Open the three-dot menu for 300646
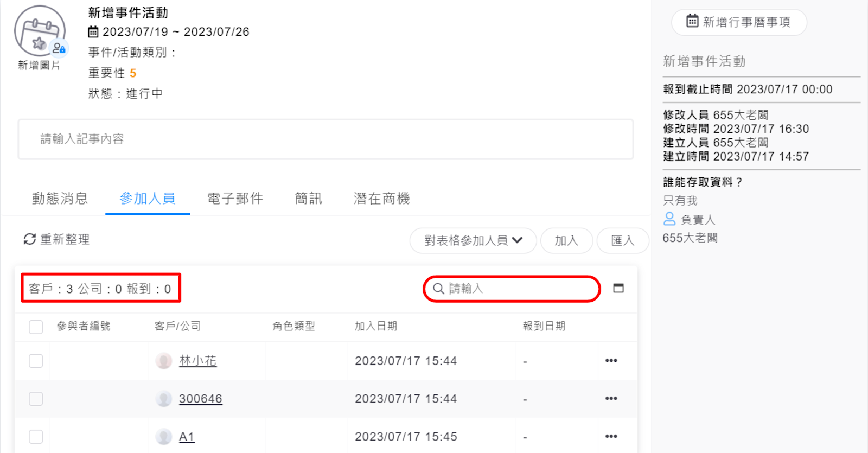Image resolution: width=868 pixels, height=453 pixels. tap(611, 399)
